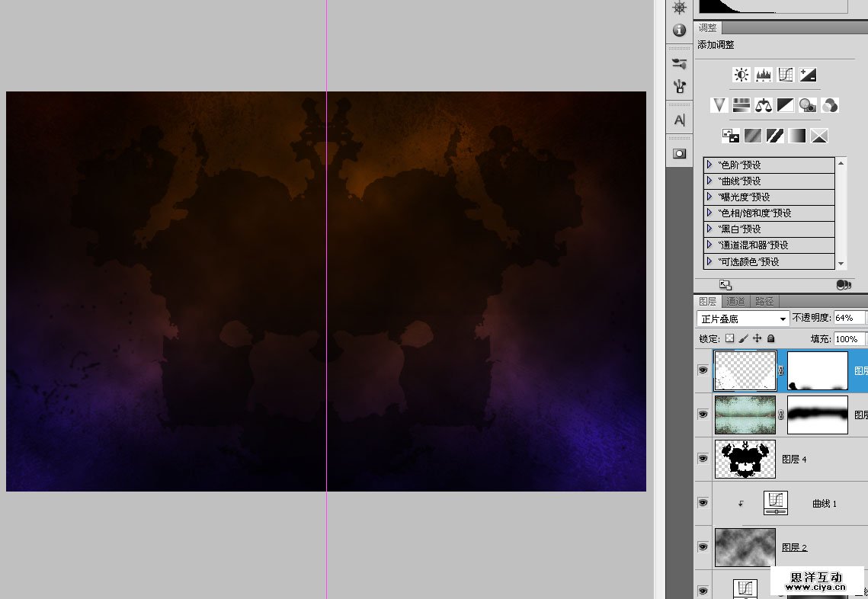
Task: Click the Curves adjustment icon
Action: coord(786,75)
